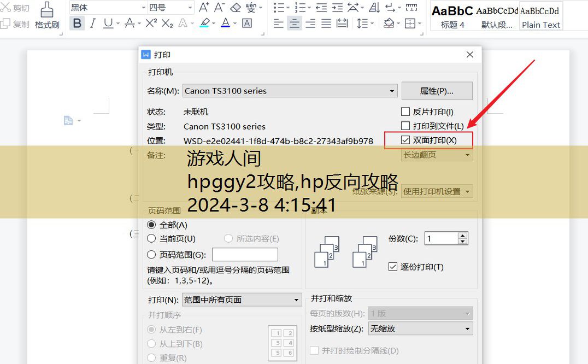This screenshot has width=588, height=364.
Task: Select the 全部(A) radio button
Action: pyautogui.click(x=151, y=225)
